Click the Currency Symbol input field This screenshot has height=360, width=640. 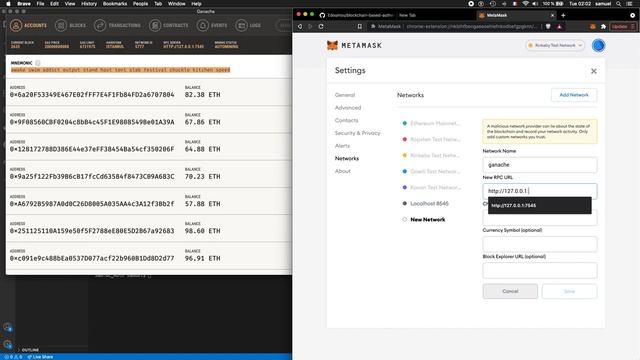pyautogui.click(x=540, y=244)
